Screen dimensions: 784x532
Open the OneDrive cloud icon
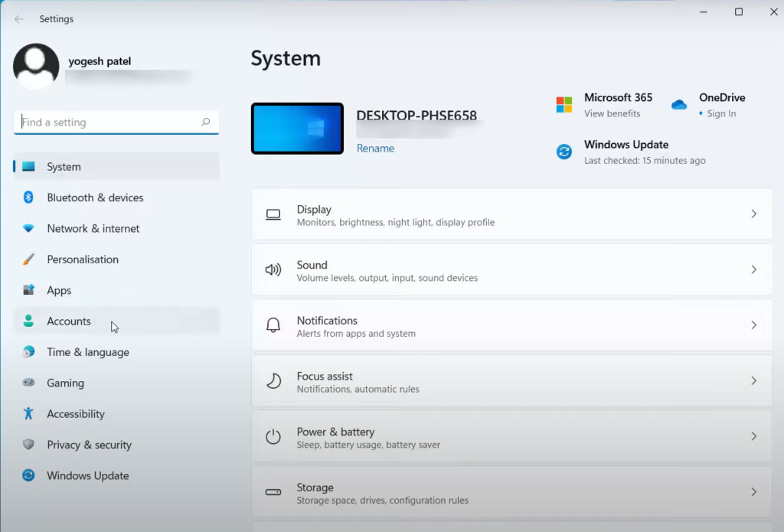click(x=679, y=105)
